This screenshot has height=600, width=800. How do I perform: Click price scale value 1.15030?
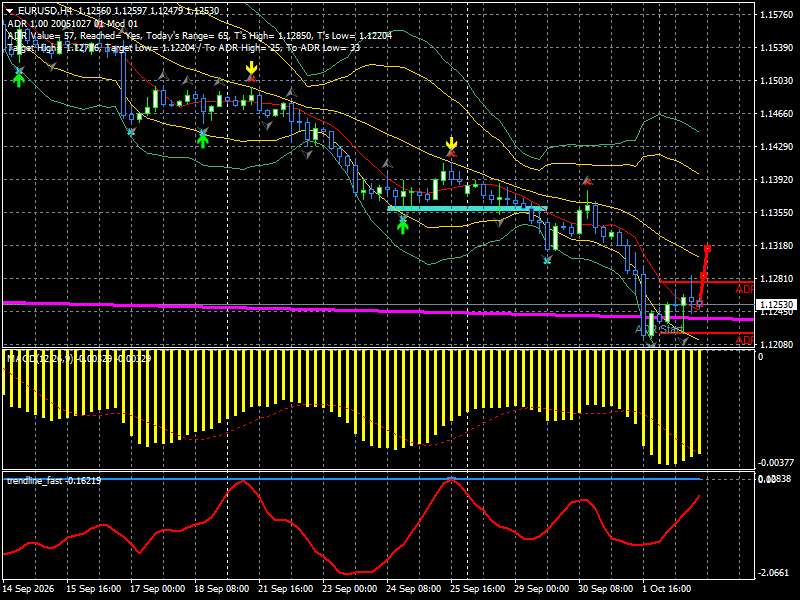777,81
